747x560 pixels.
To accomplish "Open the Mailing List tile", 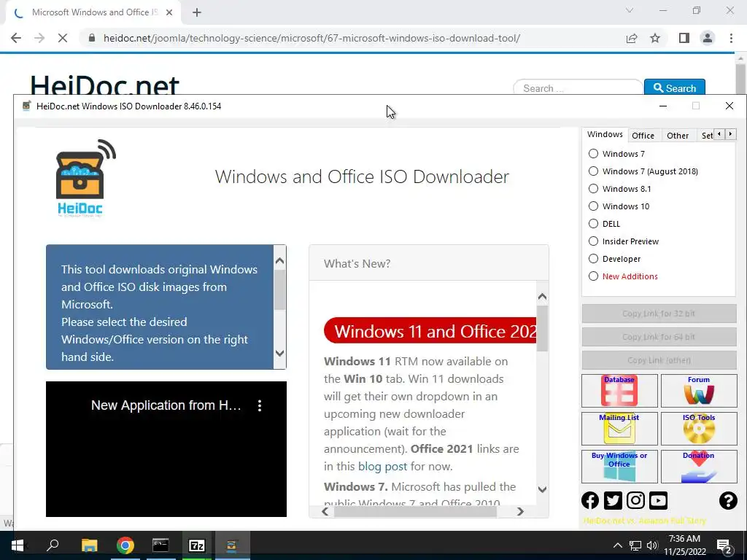I will tap(619, 429).
